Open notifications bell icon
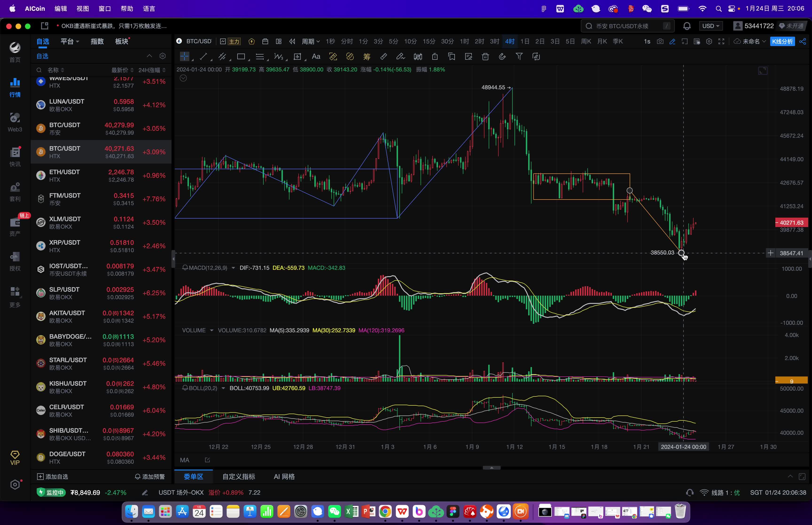 [687, 26]
